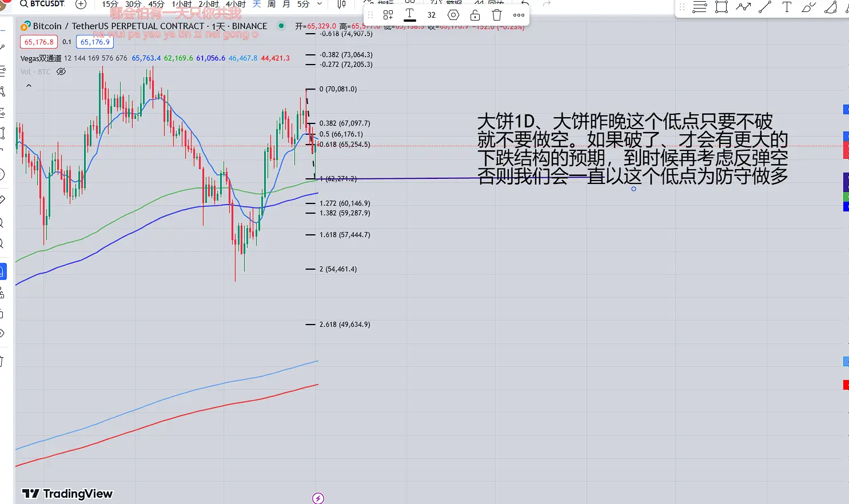This screenshot has width=849, height=504.
Task: Click the Vegas value 65,763.4
Action: (146, 58)
